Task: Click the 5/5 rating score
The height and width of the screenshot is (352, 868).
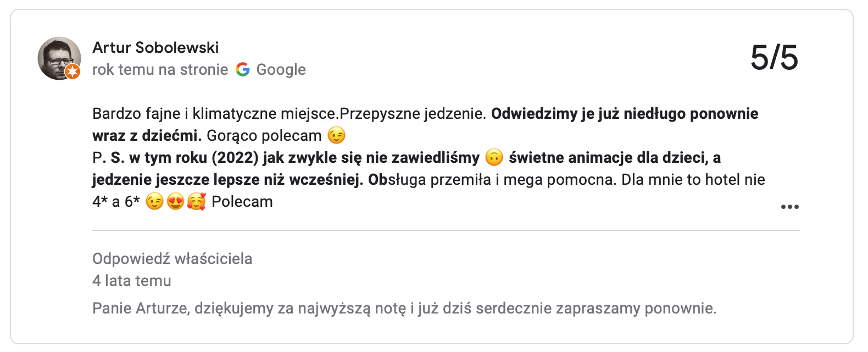Action: (x=774, y=58)
